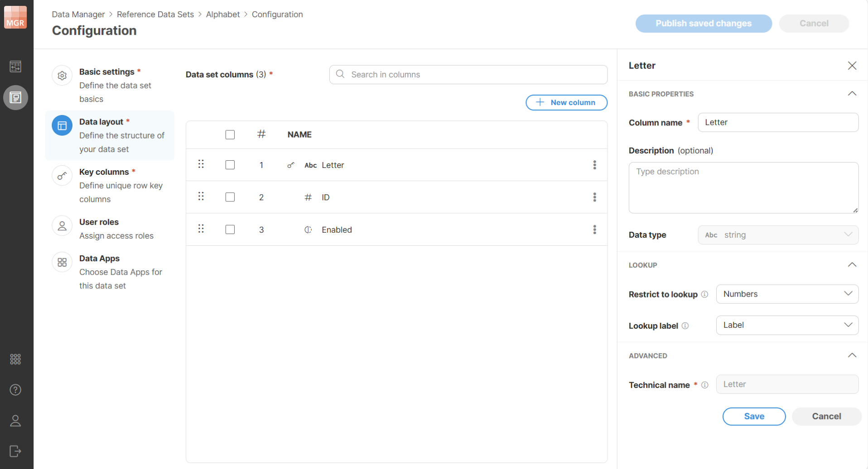
Task: Click the Technical name field
Action: (x=787, y=384)
